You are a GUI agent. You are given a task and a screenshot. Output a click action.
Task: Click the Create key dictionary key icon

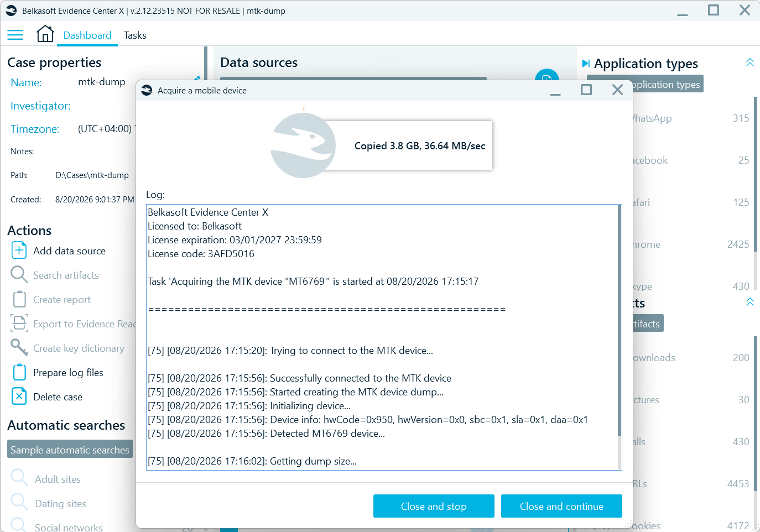click(x=19, y=348)
